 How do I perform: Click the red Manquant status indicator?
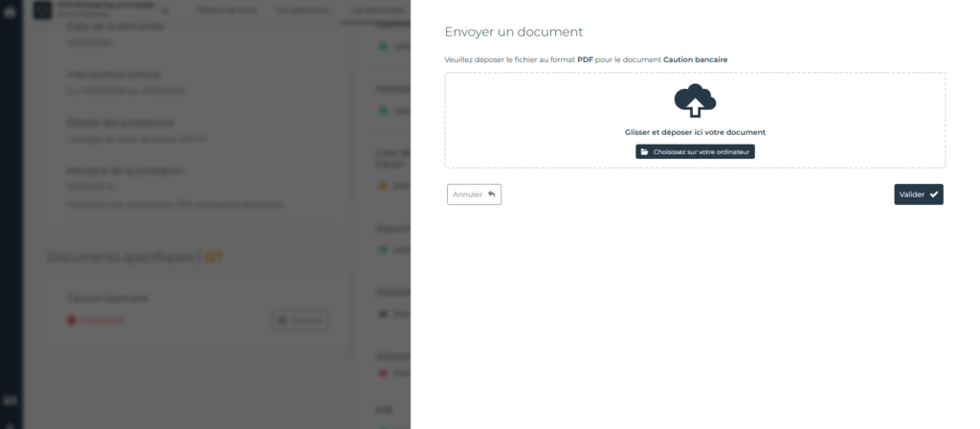pos(72,320)
